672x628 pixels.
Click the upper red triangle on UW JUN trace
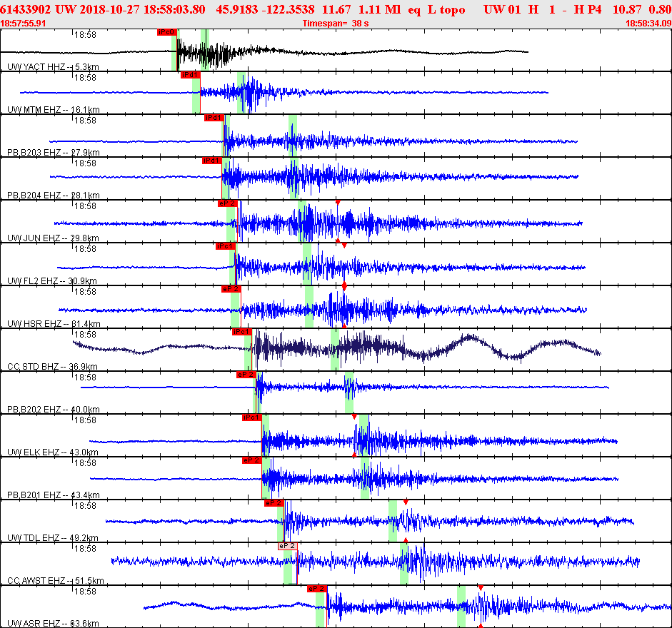coord(338,202)
